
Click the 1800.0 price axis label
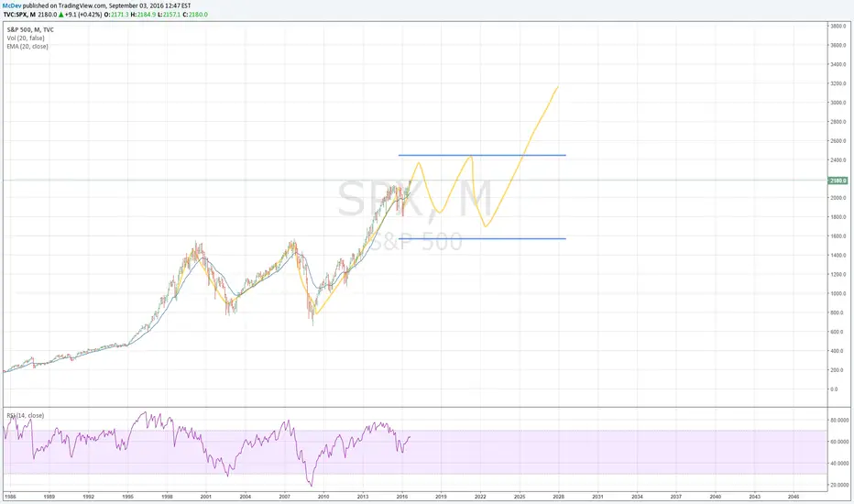click(838, 217)
